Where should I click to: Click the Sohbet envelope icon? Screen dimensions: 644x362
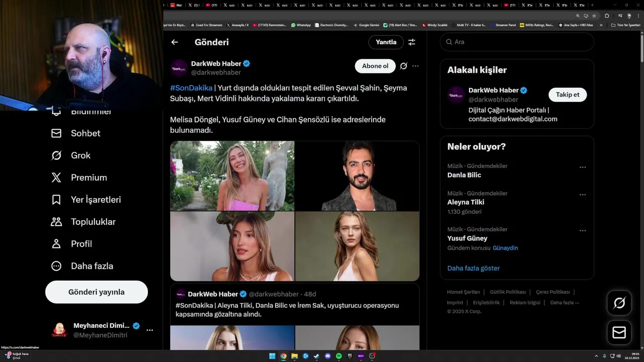coord(56,133)
